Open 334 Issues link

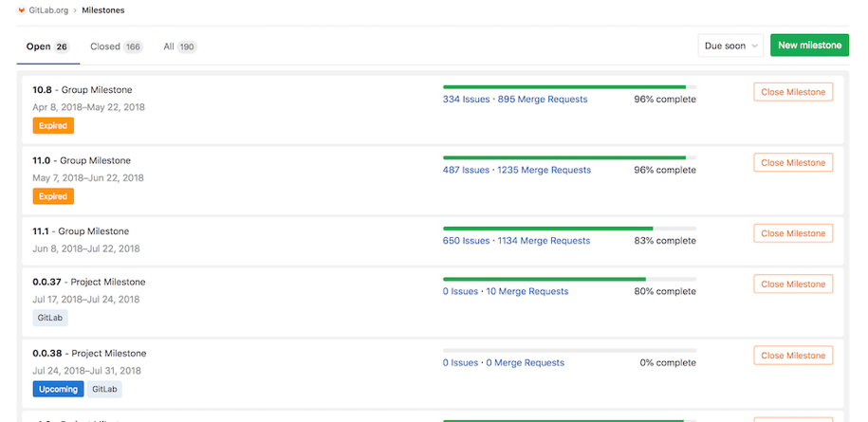466,100
